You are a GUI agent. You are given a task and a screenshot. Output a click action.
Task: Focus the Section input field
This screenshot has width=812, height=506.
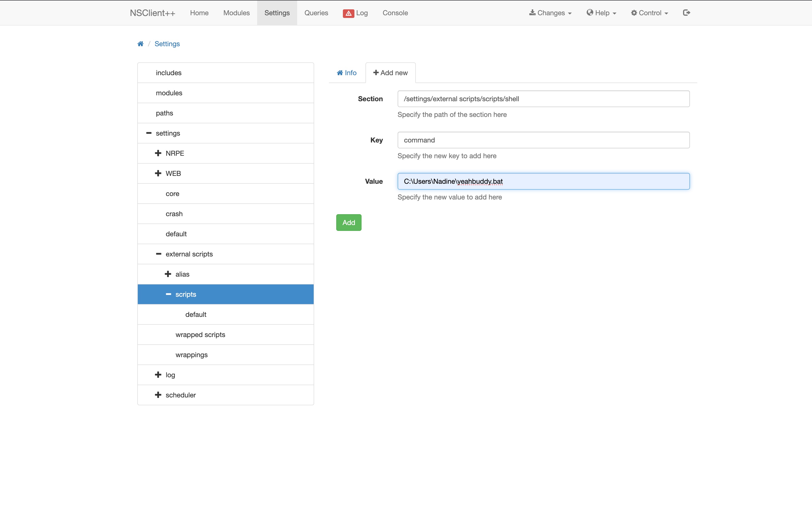point(543,99)
